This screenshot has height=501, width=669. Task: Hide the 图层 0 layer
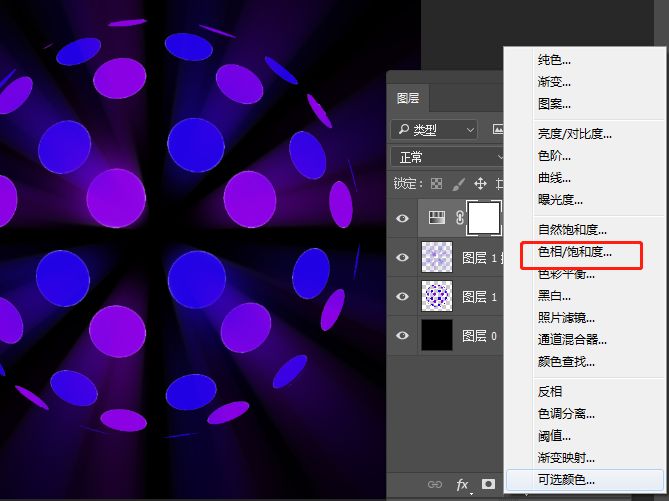[402, 335]
